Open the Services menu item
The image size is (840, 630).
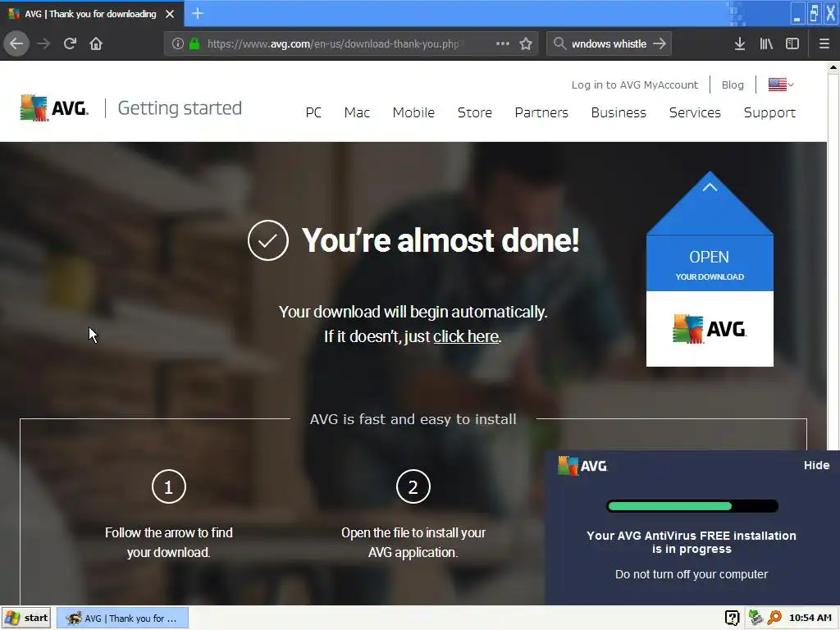coord(695,112)
